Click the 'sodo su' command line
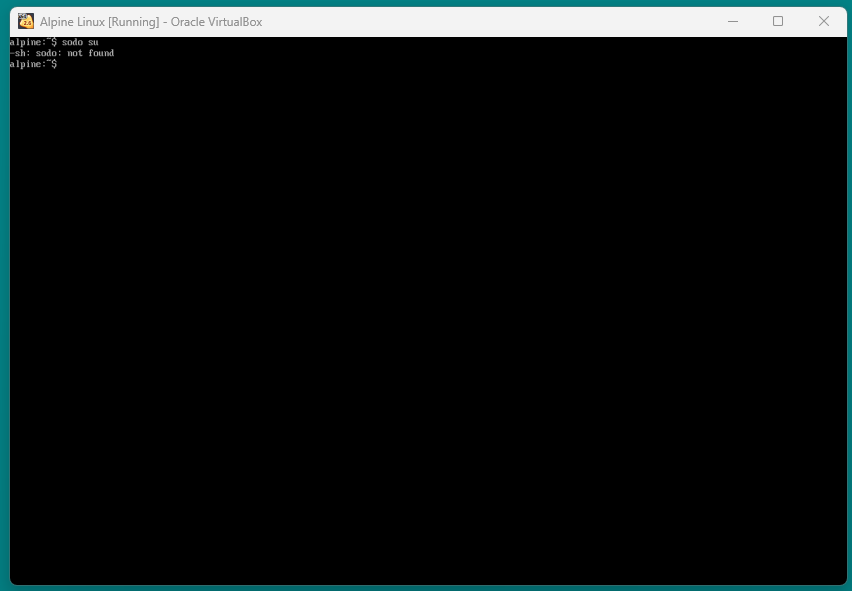 coord(54,42)
